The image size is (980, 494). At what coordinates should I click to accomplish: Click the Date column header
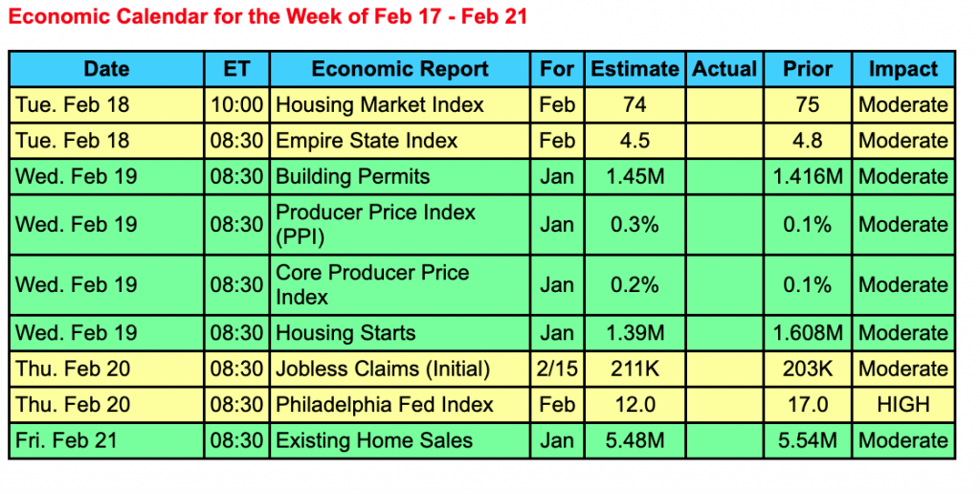tap(106, 69)
